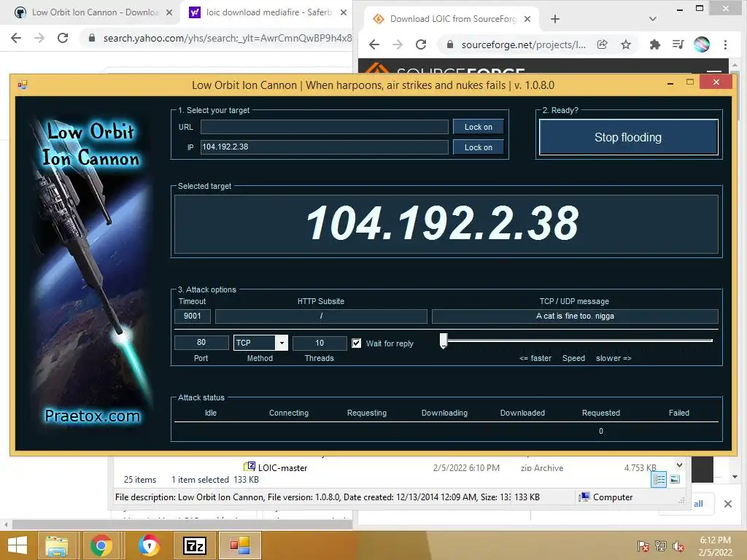Close the Low Orbit Ion Cannon download tab
Image resolution: width=747 pixels, height=560 pixels.
pyautogui.click(x=169, y=12)
